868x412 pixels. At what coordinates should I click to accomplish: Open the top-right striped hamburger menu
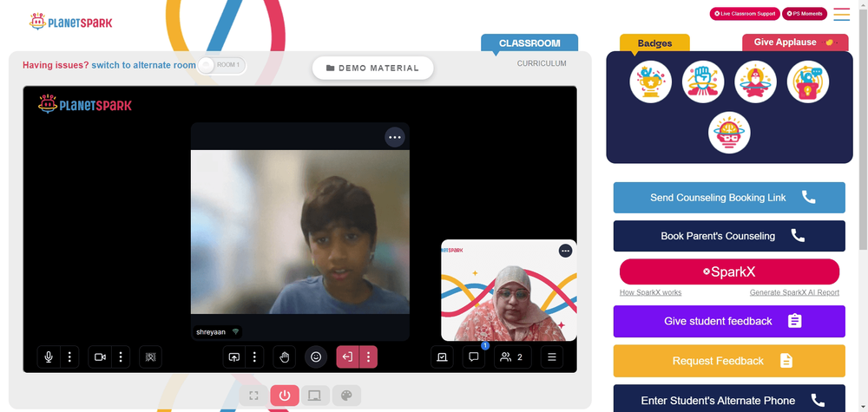[841, 15]
